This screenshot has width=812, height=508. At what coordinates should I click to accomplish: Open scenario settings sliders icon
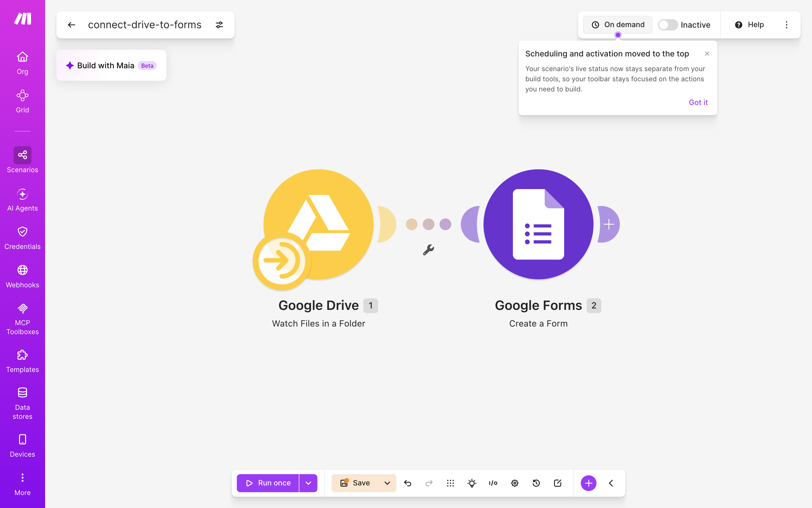(219, 25)
